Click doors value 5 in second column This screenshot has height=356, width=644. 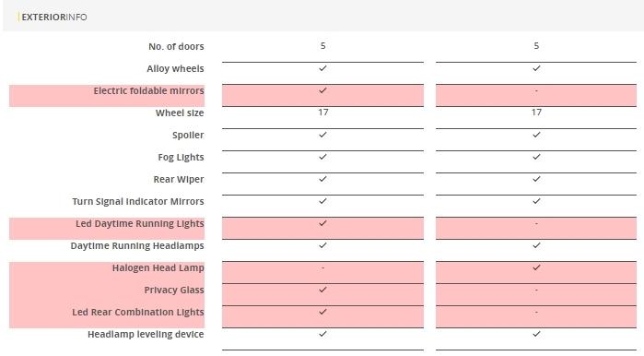pos(536,45)
